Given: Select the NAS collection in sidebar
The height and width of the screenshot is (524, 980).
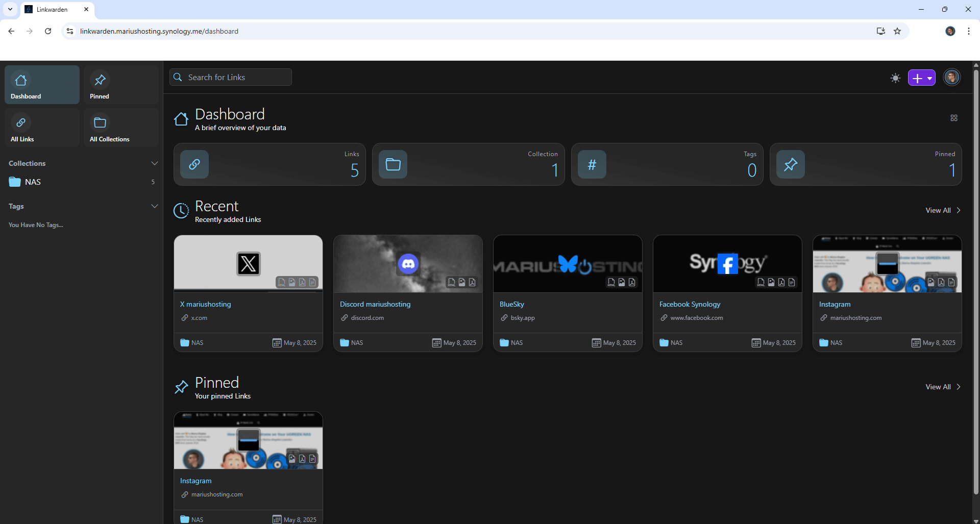Looking at the screenshot, I should tap(82, 182).
